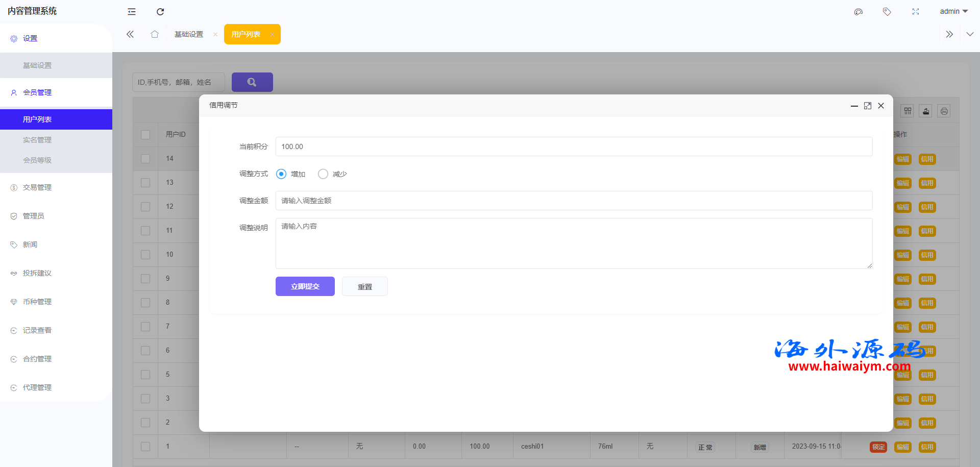
Task: Switch to the 基础设置 tab
Action: coord(189,34)
